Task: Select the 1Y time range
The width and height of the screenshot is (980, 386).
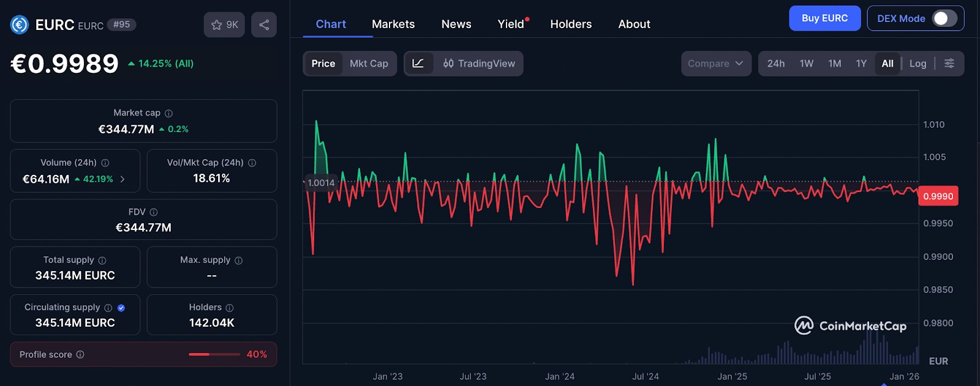Action: pos(861,64)
